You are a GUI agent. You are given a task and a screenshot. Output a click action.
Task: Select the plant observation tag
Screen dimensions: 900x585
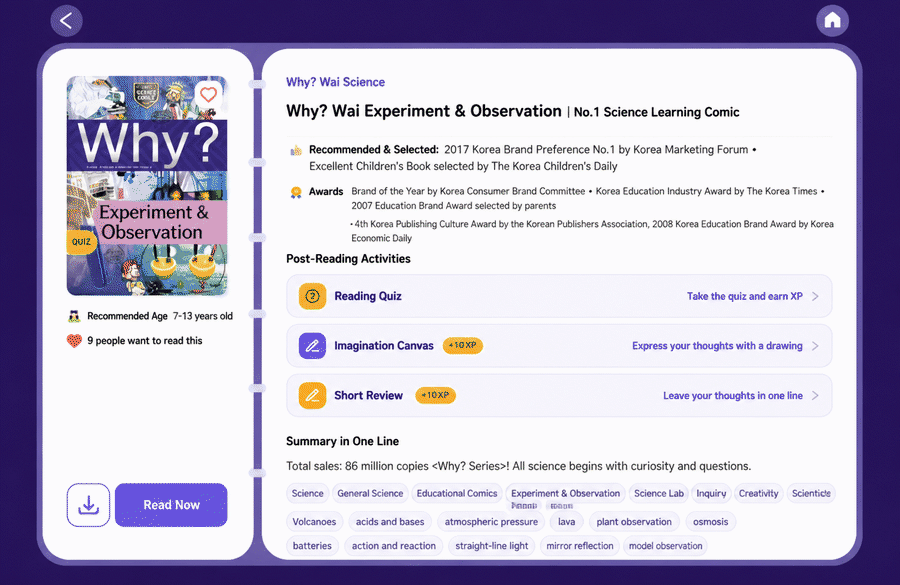coord(634,522)
